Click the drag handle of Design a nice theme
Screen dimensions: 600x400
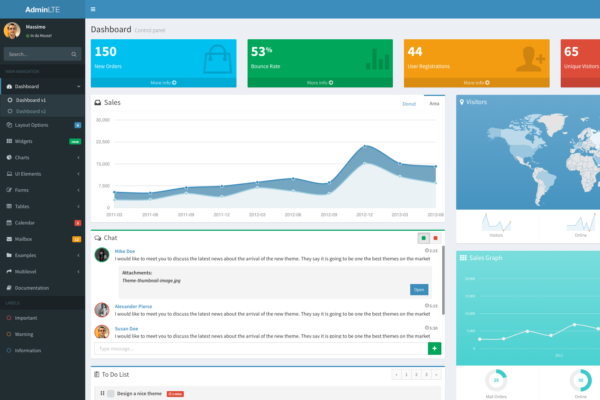(102, 393)
